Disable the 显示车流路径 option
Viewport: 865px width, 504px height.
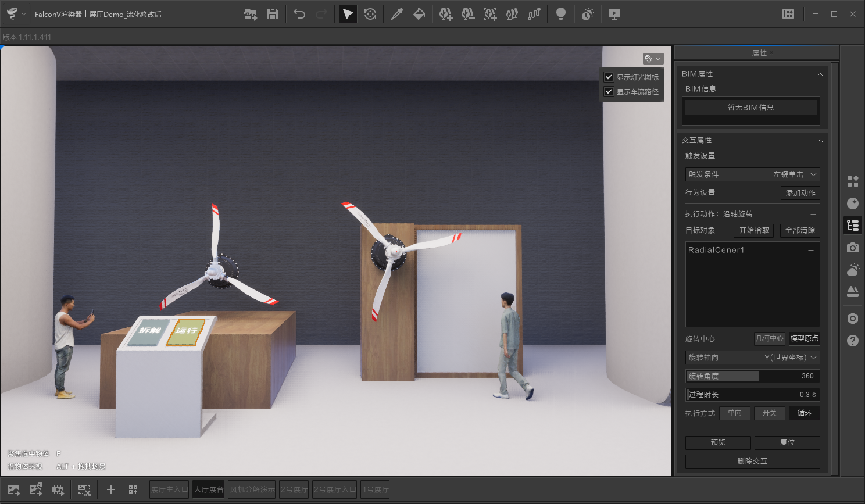609,91
